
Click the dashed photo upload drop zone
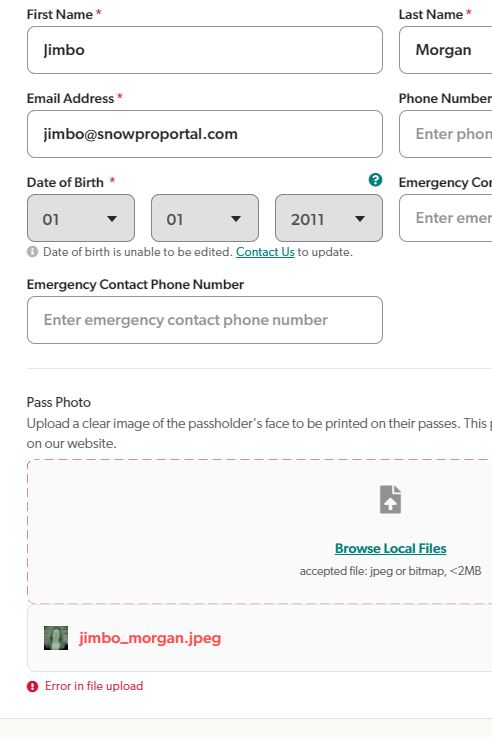[x=260, y=532]
